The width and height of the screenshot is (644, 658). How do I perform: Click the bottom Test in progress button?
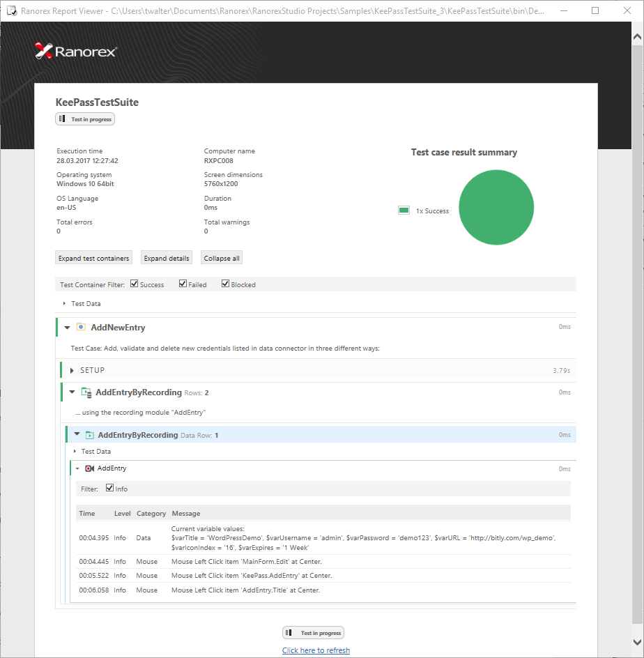314,633
